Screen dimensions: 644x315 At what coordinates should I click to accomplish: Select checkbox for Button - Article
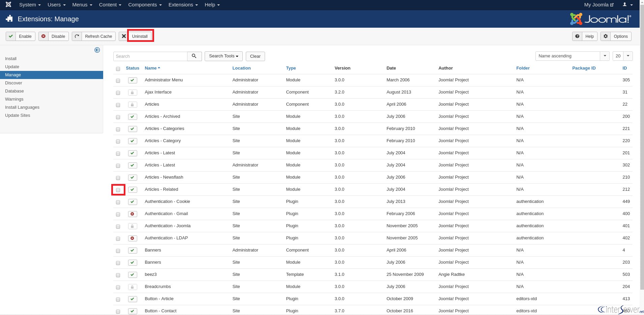[118, 299]
